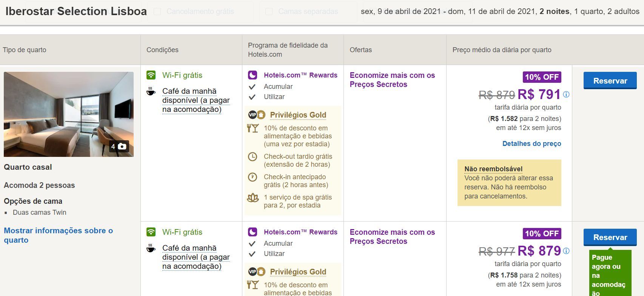
Task: Click the fork and glass icon in second offer
Action: coord(253,285)
